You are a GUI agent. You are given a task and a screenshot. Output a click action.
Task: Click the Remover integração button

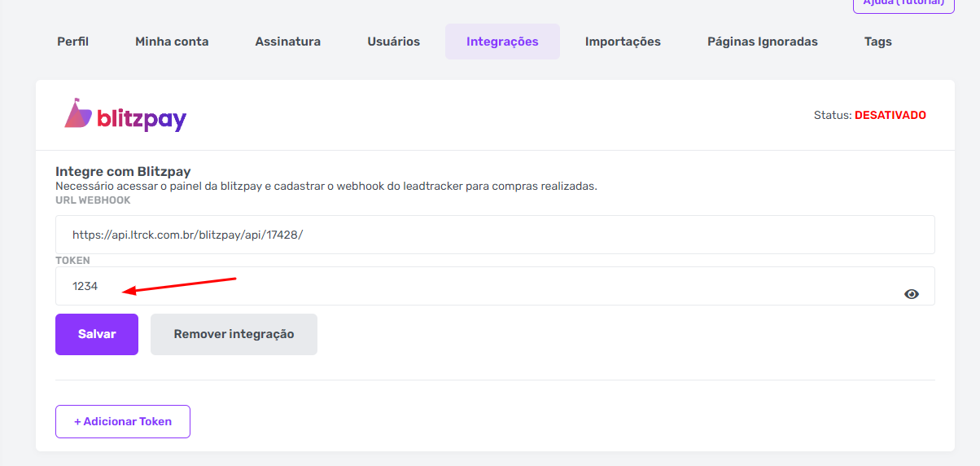234,334
